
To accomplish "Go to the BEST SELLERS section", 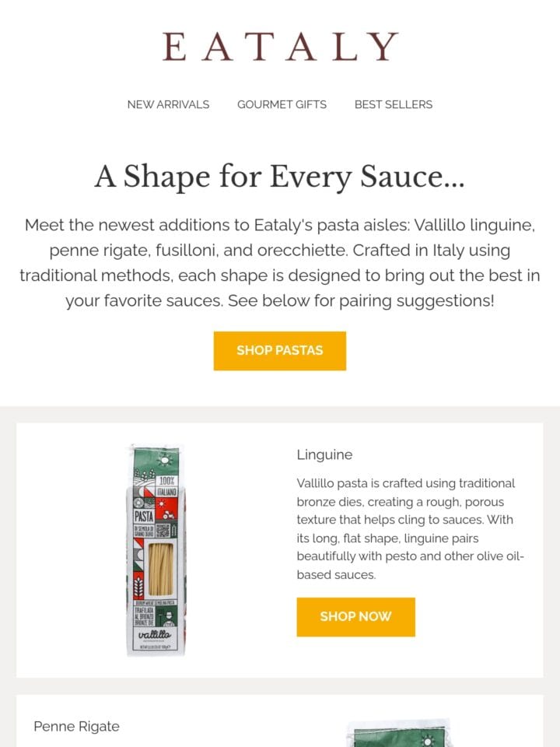I will click(394, 104).
